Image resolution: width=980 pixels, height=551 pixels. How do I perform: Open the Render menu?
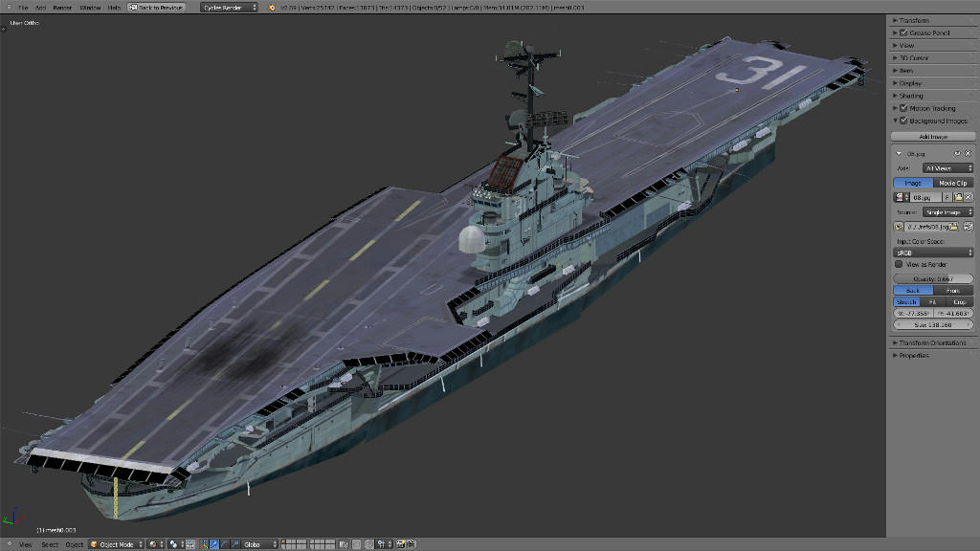(62, 7)
